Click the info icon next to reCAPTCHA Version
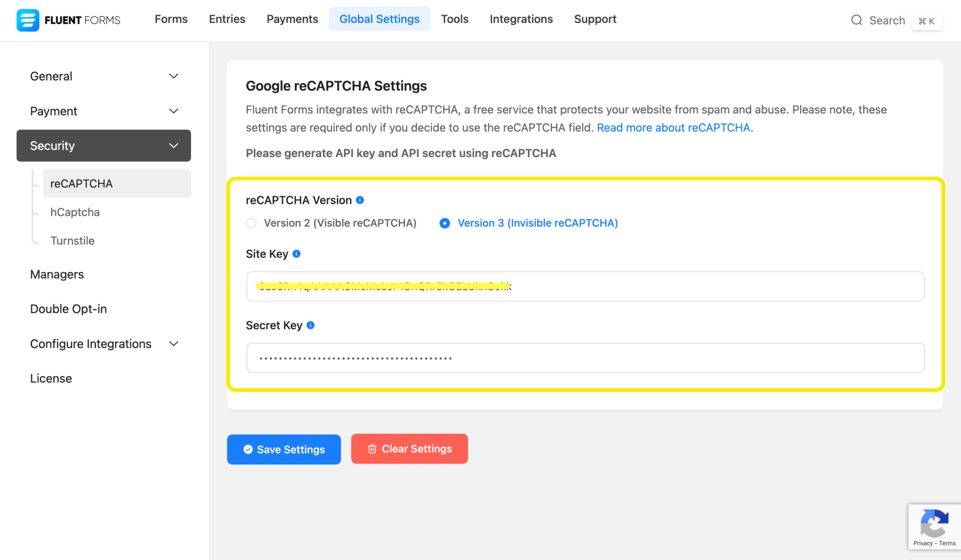This screenshot has height=560, width=961. 360,200
